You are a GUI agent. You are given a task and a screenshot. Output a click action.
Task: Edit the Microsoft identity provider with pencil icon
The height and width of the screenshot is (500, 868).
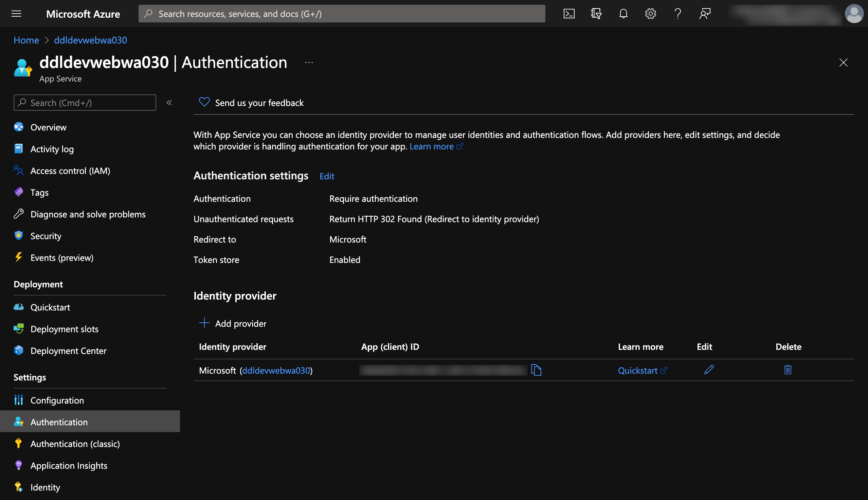[708, 370]
